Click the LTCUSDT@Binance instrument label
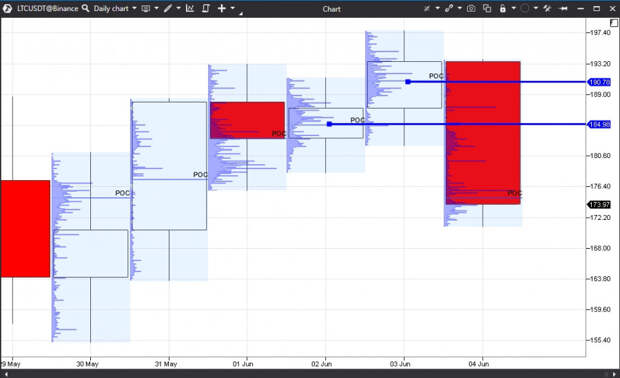This screenshot has height=378, width=620. [47, 8]
